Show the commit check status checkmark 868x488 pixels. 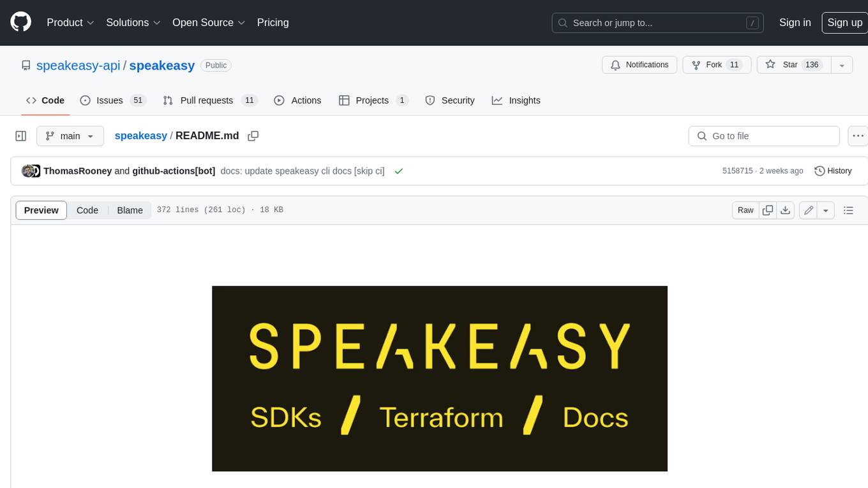[x=399, y=171]
